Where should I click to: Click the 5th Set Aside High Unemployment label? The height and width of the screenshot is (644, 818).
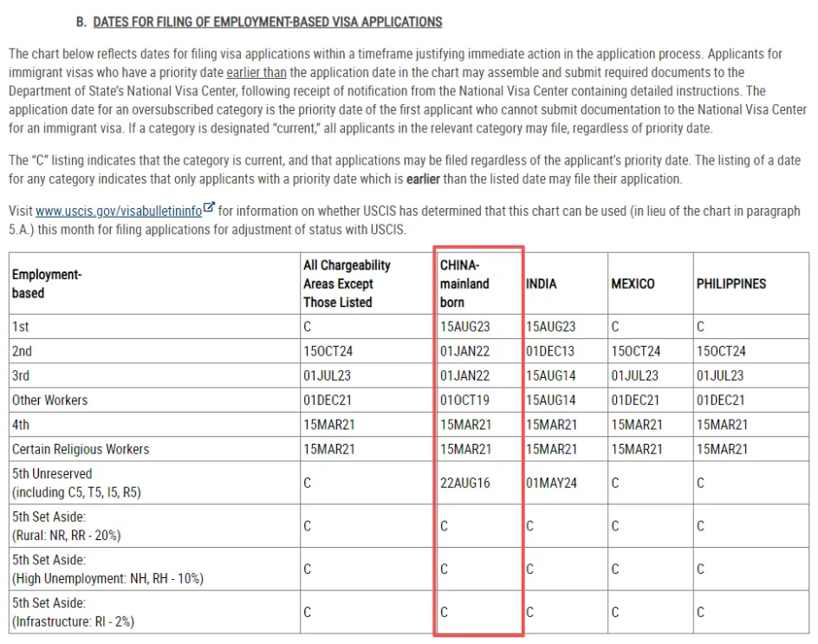click(107, 569)
